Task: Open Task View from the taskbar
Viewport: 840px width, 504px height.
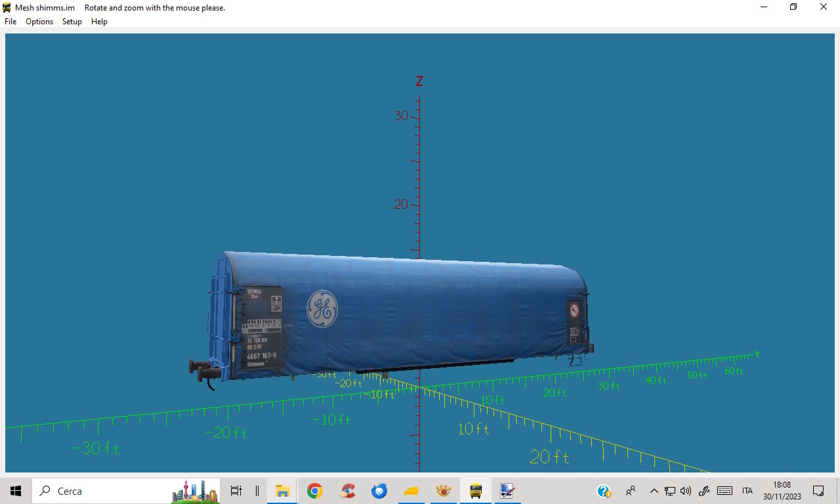Action: coord(236,491)
